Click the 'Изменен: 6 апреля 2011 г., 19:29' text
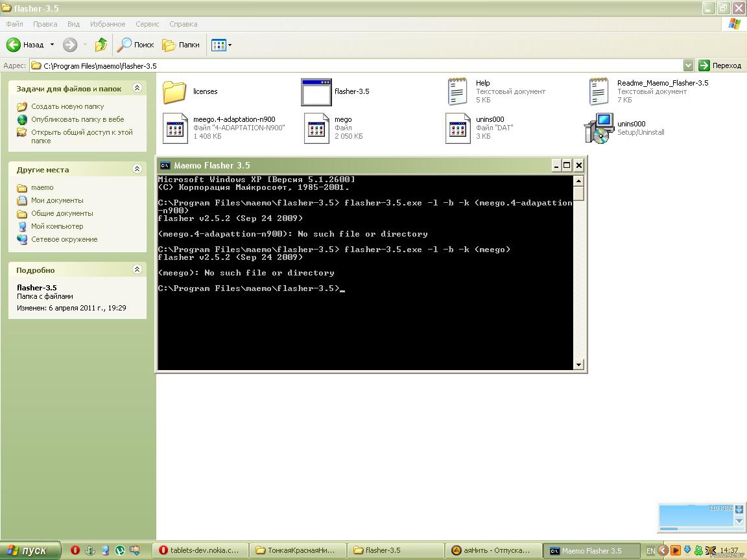 point(71,308)
